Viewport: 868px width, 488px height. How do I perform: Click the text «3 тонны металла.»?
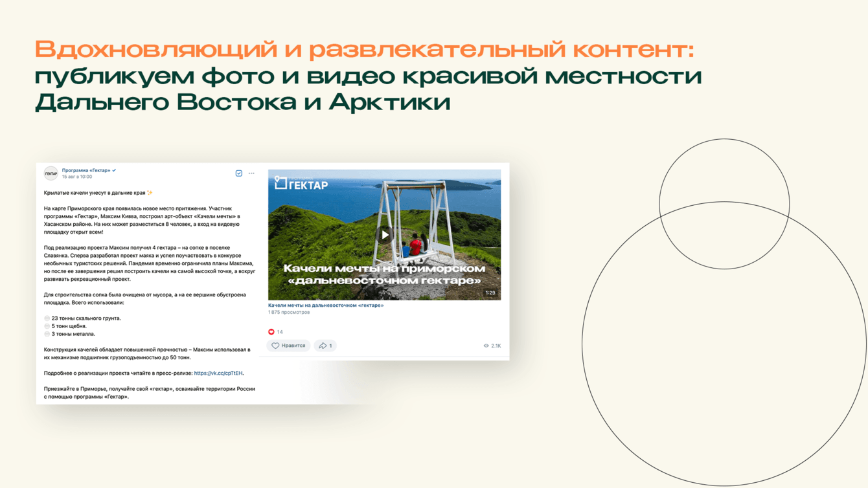[73, 334]
